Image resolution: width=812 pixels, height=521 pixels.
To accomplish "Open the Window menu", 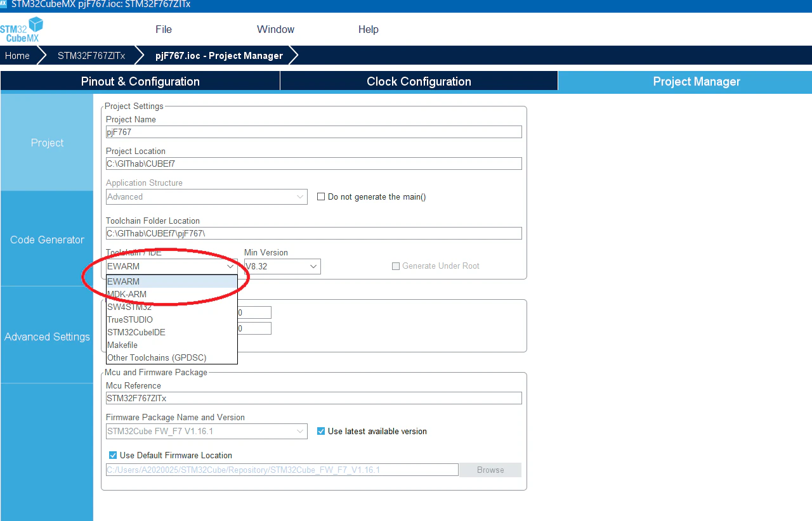I will coord(275,29).
